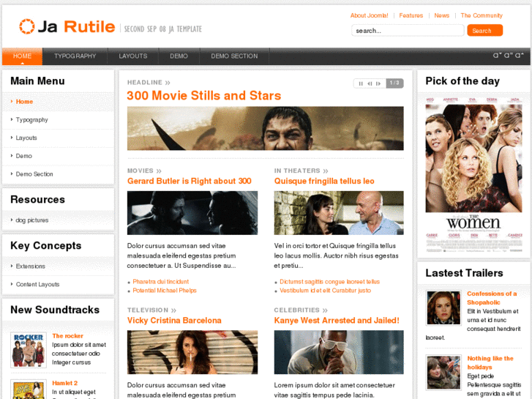Go to previous headline slide
This screenshot has height=399, width=532.
(x=370, y=83)
